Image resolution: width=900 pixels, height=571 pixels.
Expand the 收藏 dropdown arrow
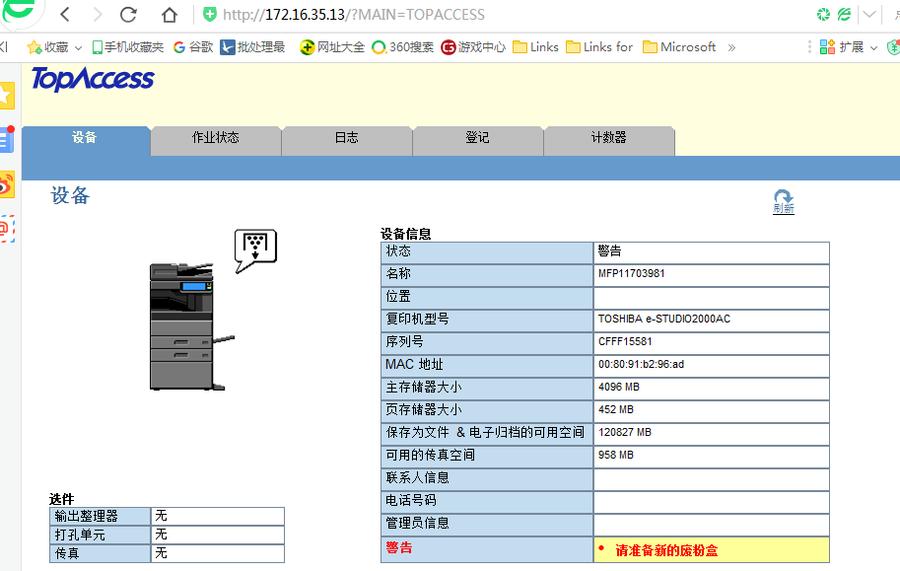(x=78, y=48)
